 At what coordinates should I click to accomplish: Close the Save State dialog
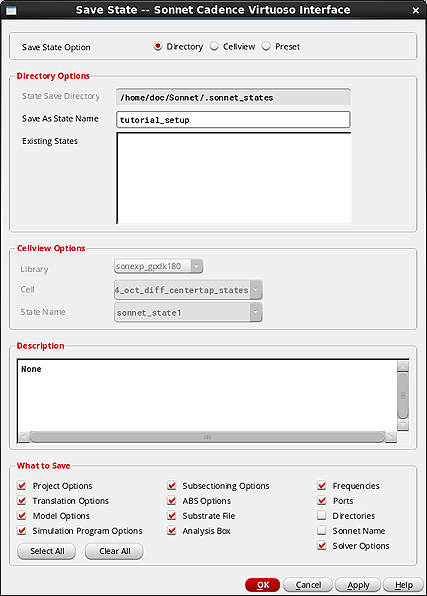click(x=416, y=10)
